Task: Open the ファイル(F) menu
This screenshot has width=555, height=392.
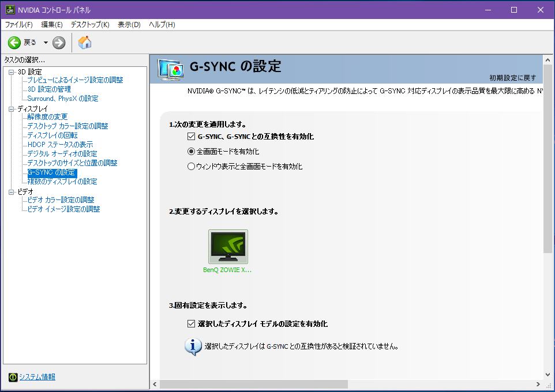Action: 19,24
